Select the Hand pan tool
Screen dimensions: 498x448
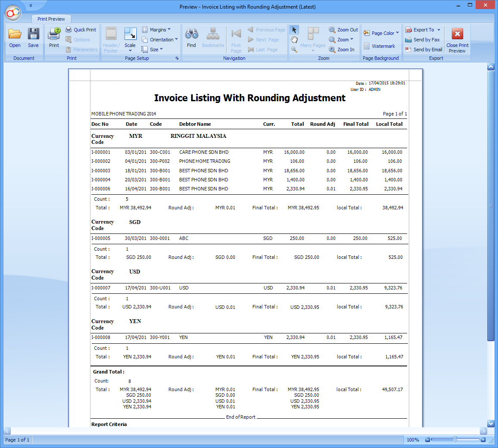tap(294, 39)
